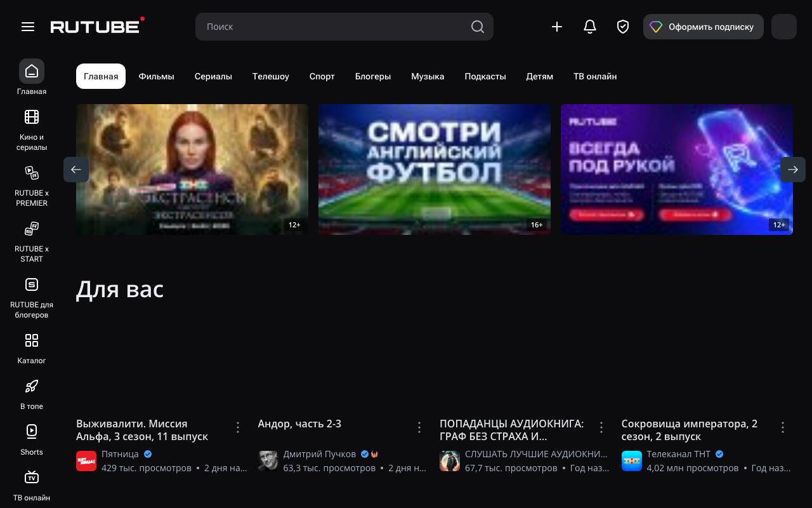Switch to the Блогеры tab
812x508 pixels.
click(x=372, y=76)
